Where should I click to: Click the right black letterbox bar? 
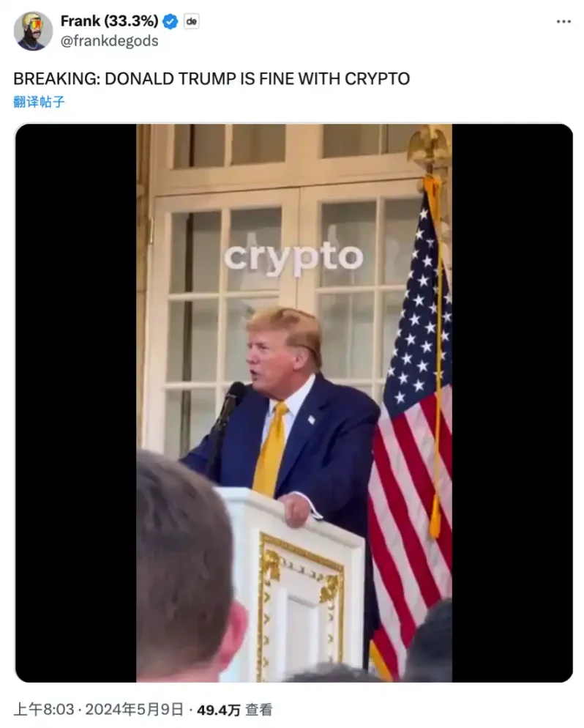pos(512,403)
